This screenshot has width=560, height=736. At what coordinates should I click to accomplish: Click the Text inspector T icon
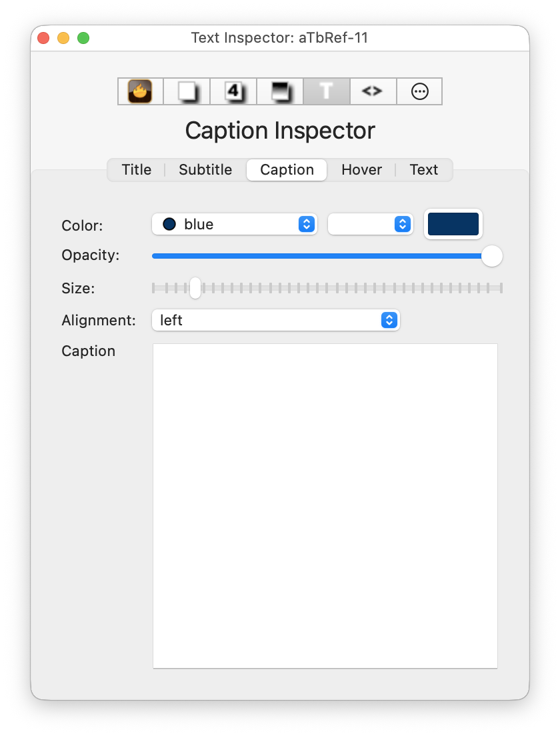click(326, 91)
